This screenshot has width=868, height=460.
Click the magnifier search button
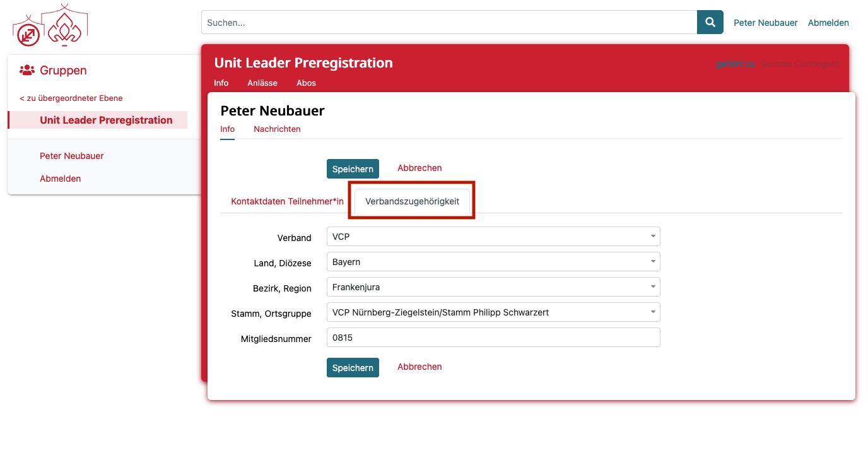point(710,22)
